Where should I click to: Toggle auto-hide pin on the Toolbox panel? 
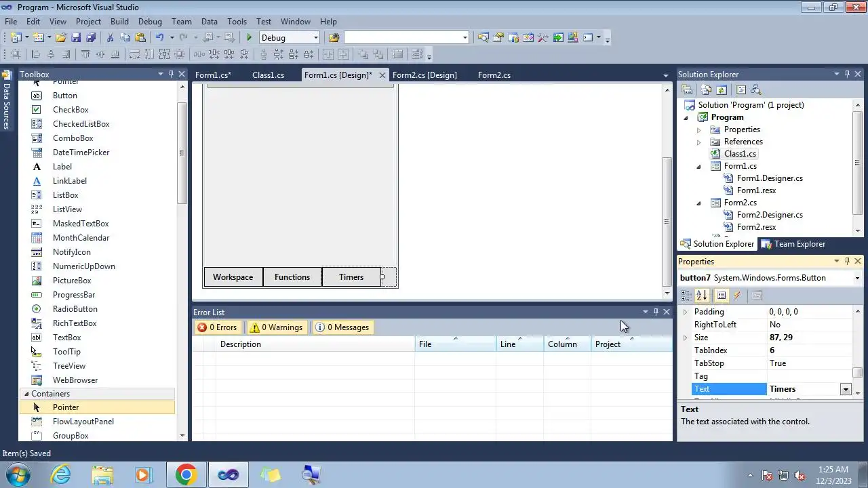[x=171, y=74]
